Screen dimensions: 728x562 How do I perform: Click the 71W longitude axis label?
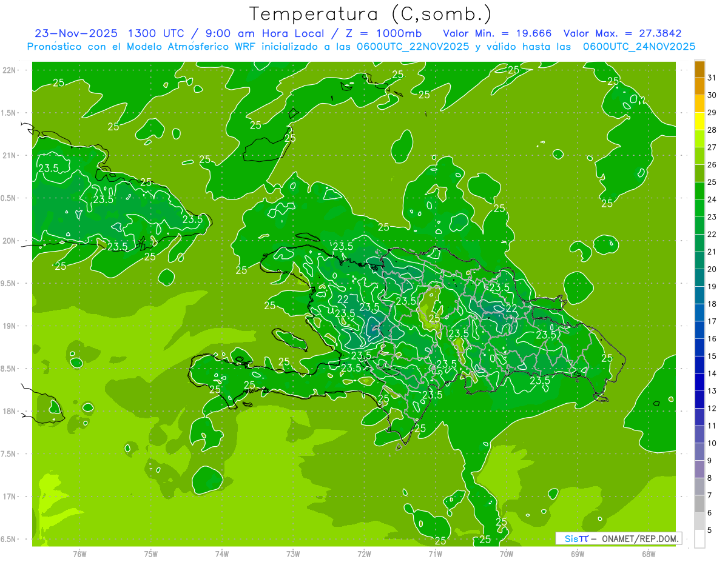point(435,554)
